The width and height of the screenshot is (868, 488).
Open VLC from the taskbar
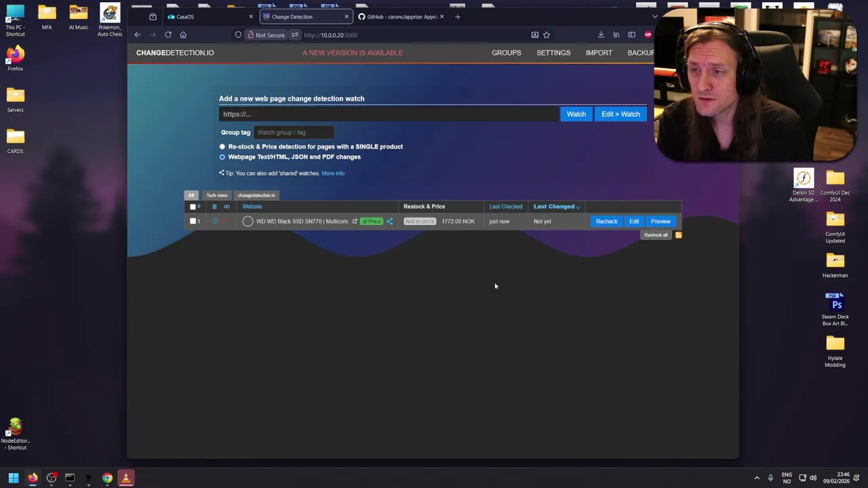tap(125, 478)
